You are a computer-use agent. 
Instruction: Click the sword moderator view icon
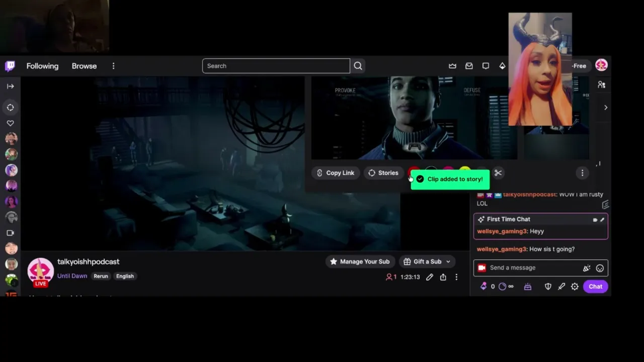tap(561, 287)
